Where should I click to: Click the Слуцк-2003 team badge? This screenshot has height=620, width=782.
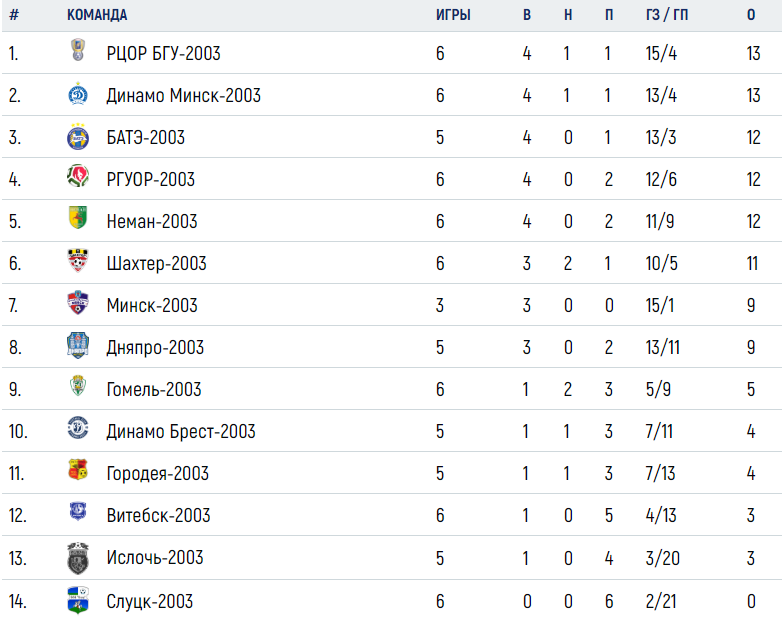tap(78, 600)
